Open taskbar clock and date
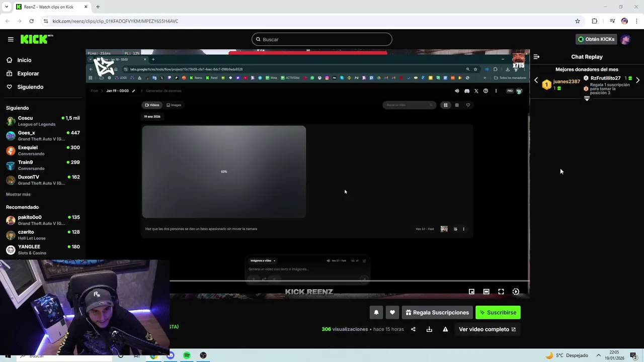The height and width of the screenshot is (362, 644). (615, 355)
